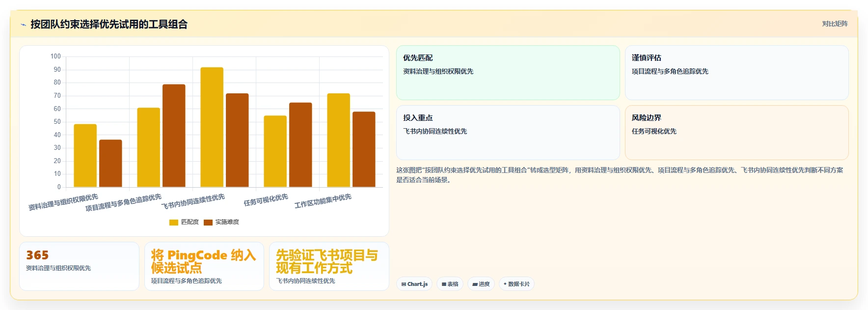Click the x-axis label 项目流程与多角色追踪优先

pos(123,202)
